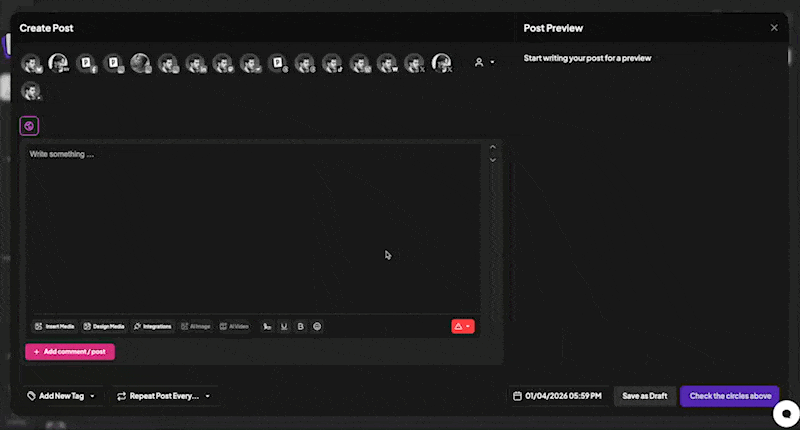
Task: Select the first account avatar in the top row
Action: click(31, 63)
